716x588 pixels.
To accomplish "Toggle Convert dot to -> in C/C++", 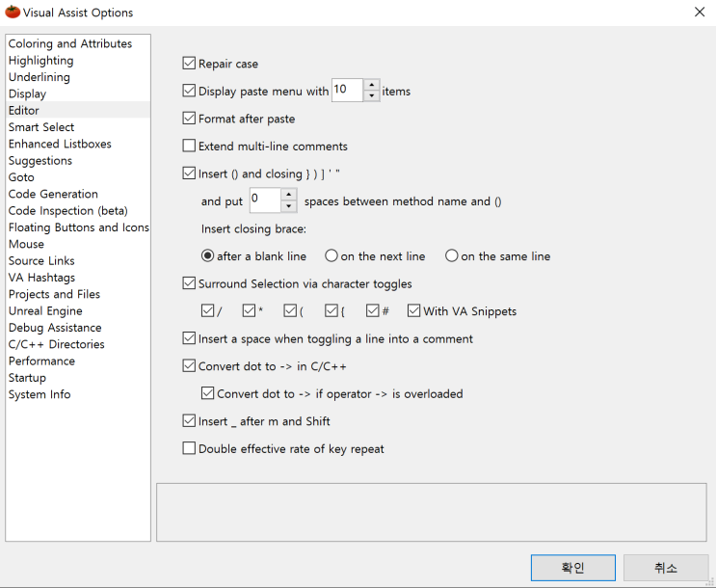I will pos(189,366).
